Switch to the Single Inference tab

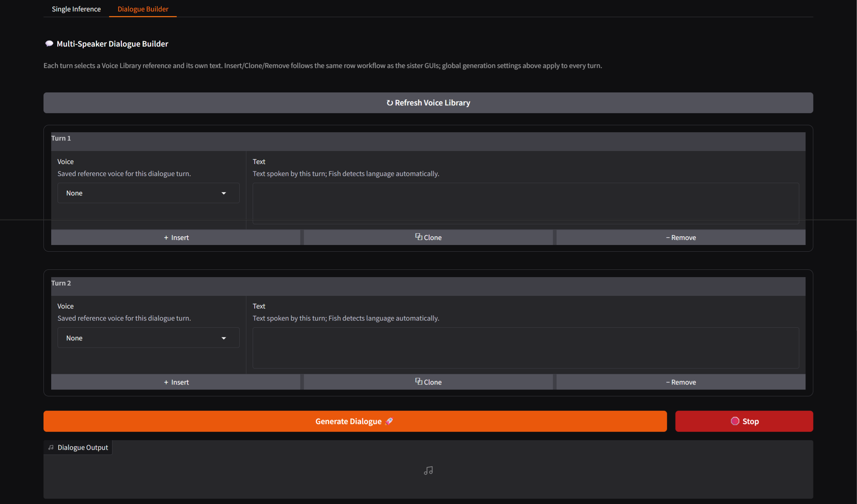pyautogui.click(x=76, y=9)
